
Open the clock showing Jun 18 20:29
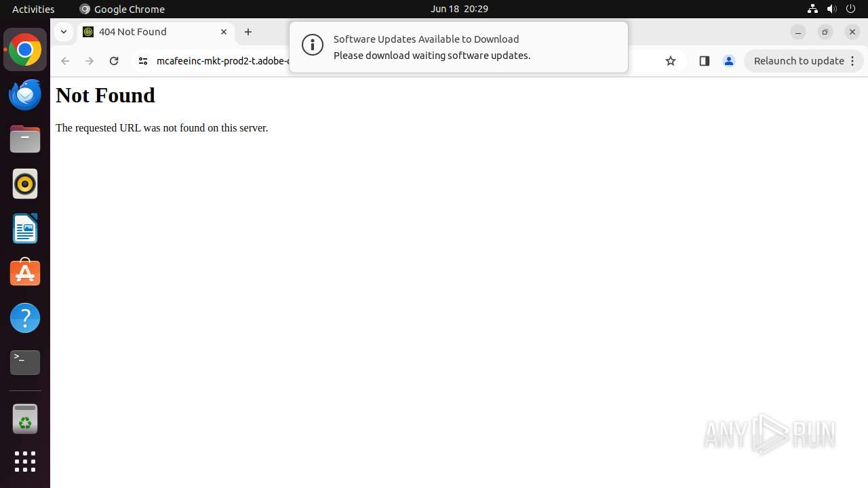point(459,9)
